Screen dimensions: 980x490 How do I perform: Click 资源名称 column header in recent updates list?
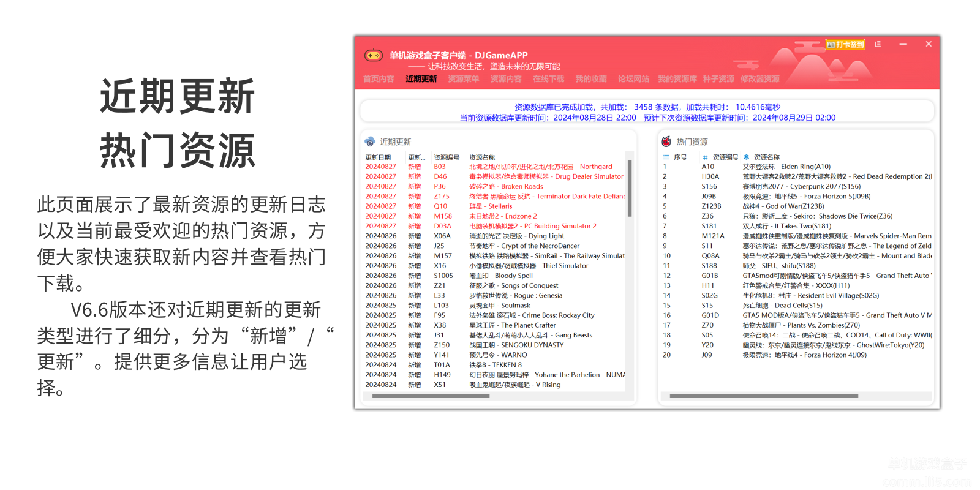[x=482, y=157]
